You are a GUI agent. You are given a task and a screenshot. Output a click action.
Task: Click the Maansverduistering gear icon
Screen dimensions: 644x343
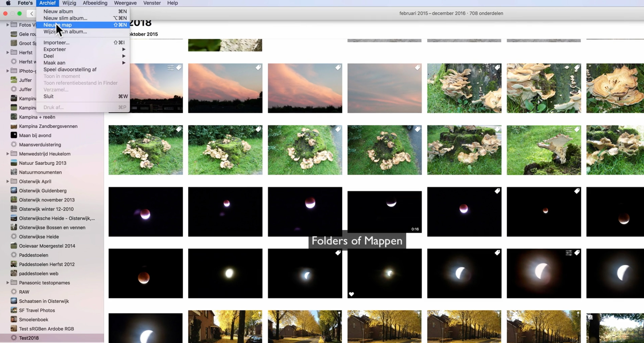point(14,145)
